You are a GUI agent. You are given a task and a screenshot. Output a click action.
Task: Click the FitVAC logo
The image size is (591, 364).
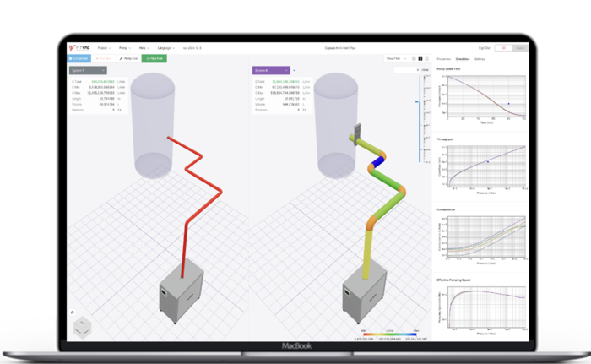tap(80, 49)
